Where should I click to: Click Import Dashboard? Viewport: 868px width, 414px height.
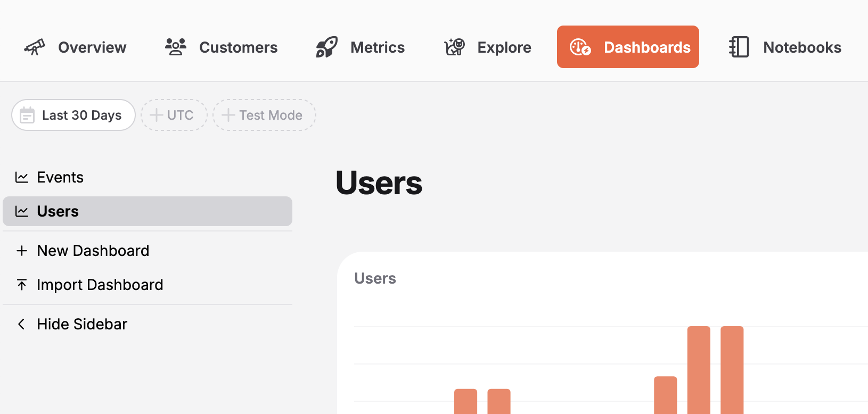[x=148, y=285]
